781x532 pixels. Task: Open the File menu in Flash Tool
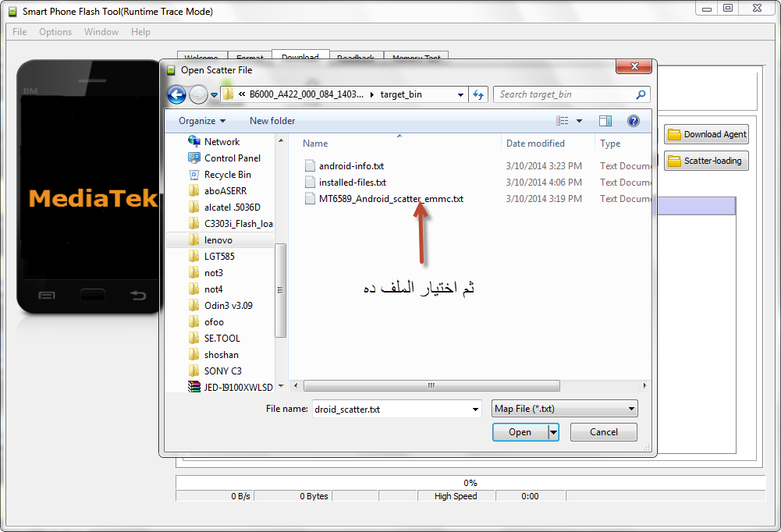(20, 32)
